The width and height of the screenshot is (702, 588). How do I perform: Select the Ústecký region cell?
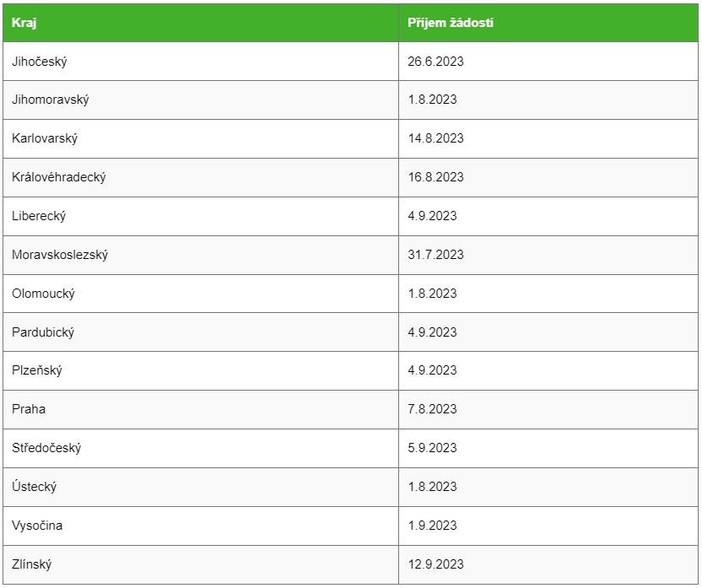pos(201,487)
